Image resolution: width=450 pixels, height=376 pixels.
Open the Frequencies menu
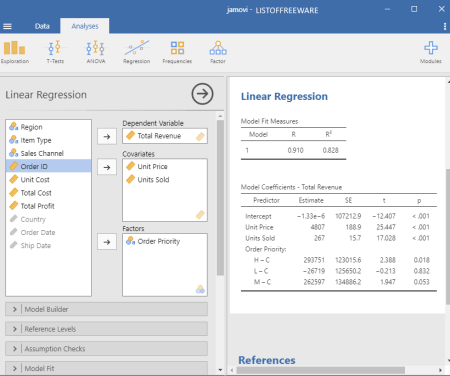(x=177, y=52)
